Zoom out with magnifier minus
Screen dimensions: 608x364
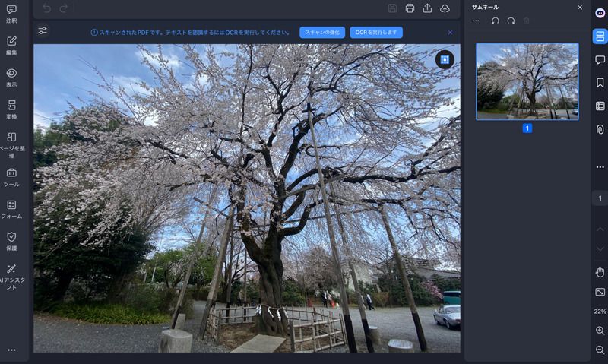(600, 350)
